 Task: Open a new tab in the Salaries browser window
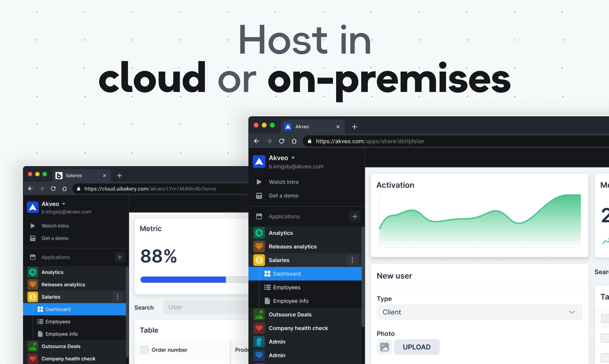tap(120, 176)
